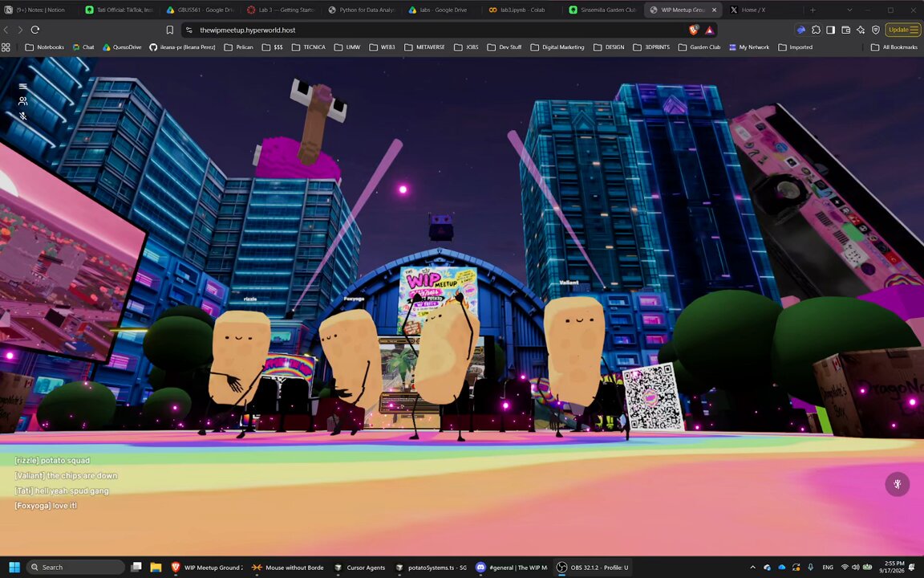Open the Brave Rewards triangle icon
This screenshot has width=924, height=578.
(710, 30)
